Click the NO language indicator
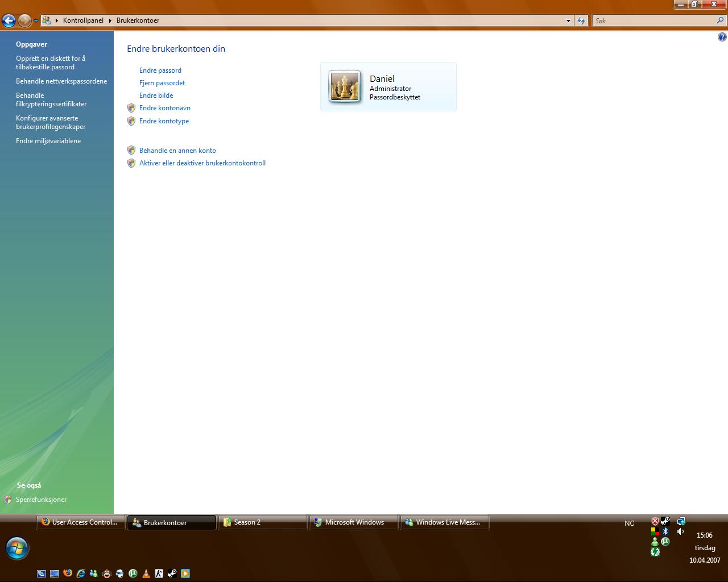This screenshot has width=728, height=582. click(x=629, y=523)
